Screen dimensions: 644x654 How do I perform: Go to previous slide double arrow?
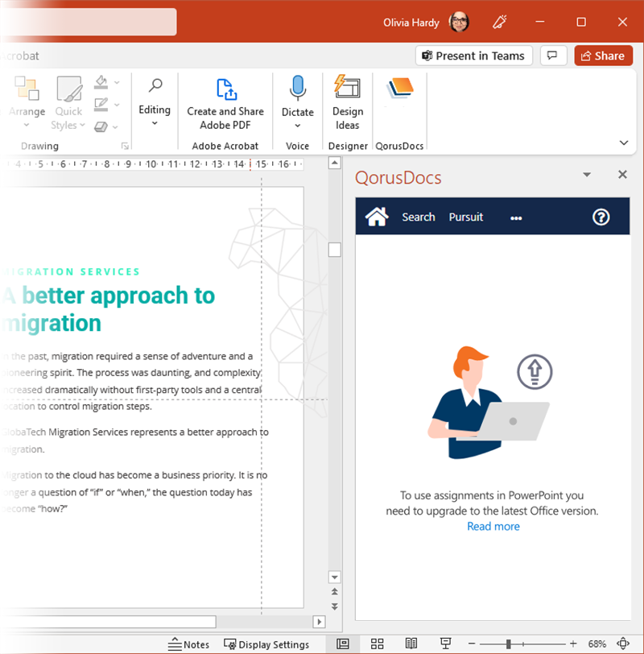tap(334, 592)
